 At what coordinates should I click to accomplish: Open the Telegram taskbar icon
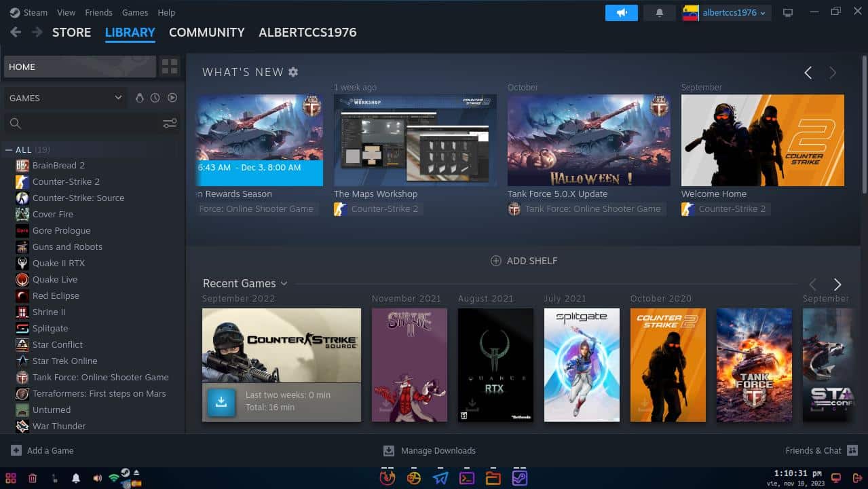[x=440, y=477]
